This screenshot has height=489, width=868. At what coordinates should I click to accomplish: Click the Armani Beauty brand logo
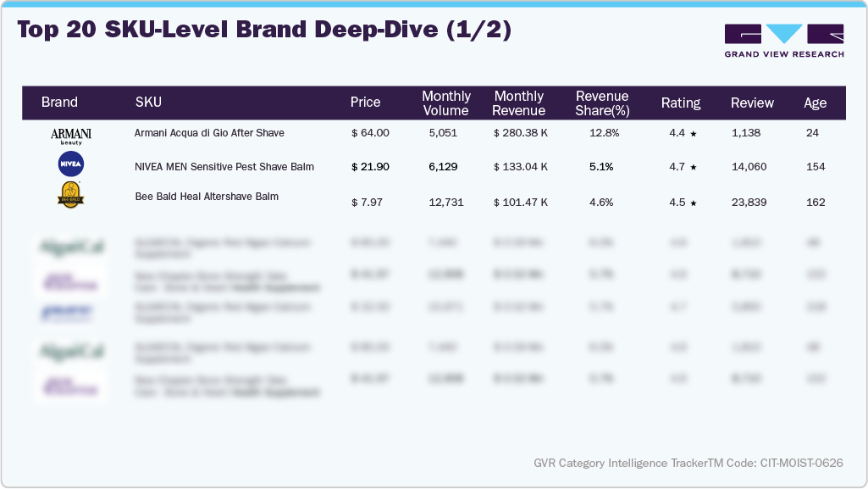pos(71,136)
